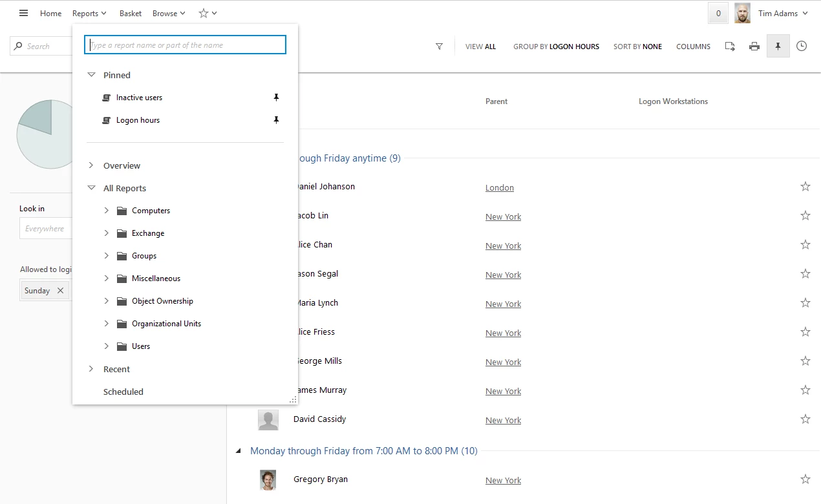Open the COLUMNS chooser
Image resolution: width=821 pixels, height=504 pixels.
[x=694, y=47]
